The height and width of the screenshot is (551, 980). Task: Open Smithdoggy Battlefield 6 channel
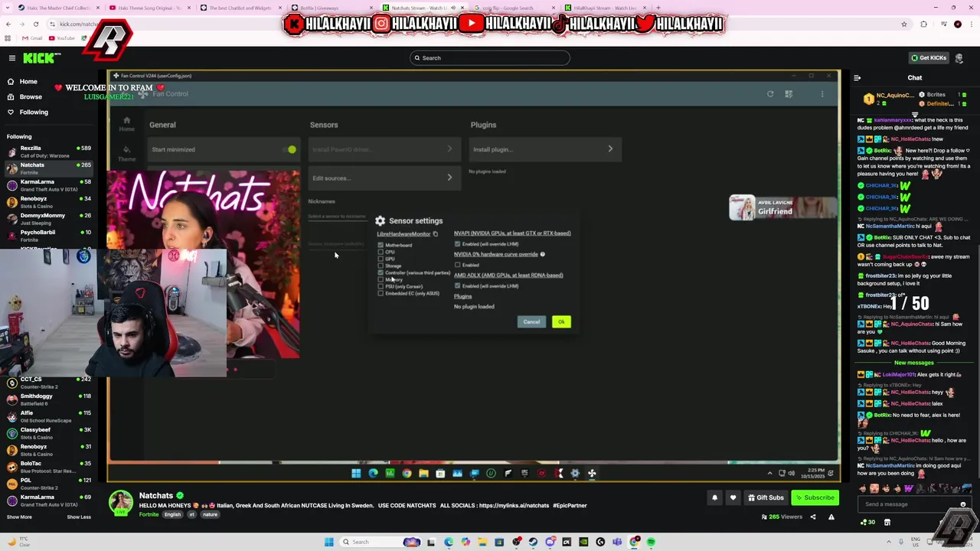(47, 399)
